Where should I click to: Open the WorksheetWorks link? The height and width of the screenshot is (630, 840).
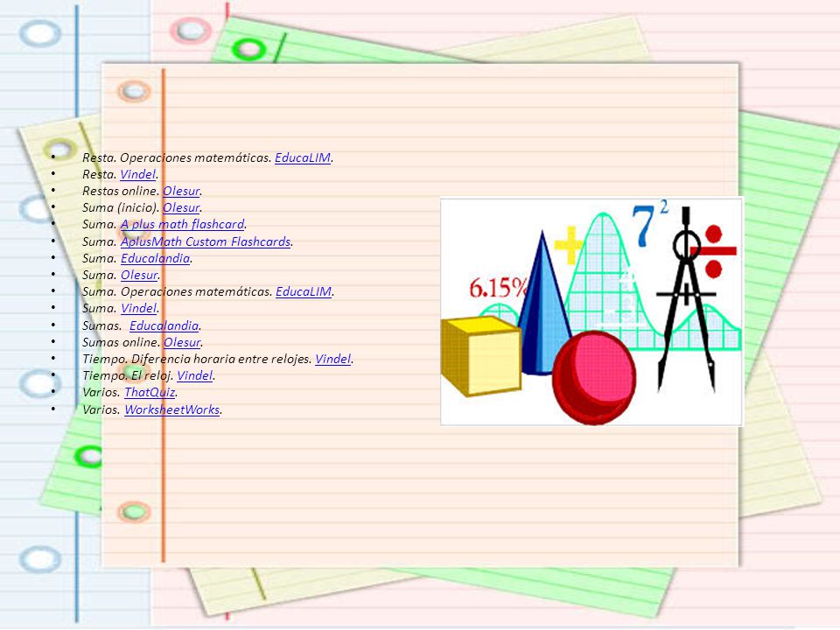172,409
